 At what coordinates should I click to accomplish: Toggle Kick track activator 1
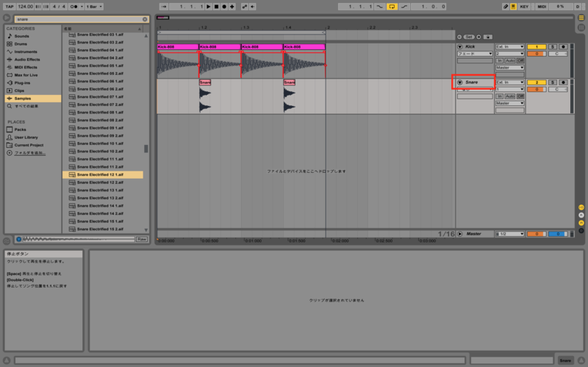[537, 46]
